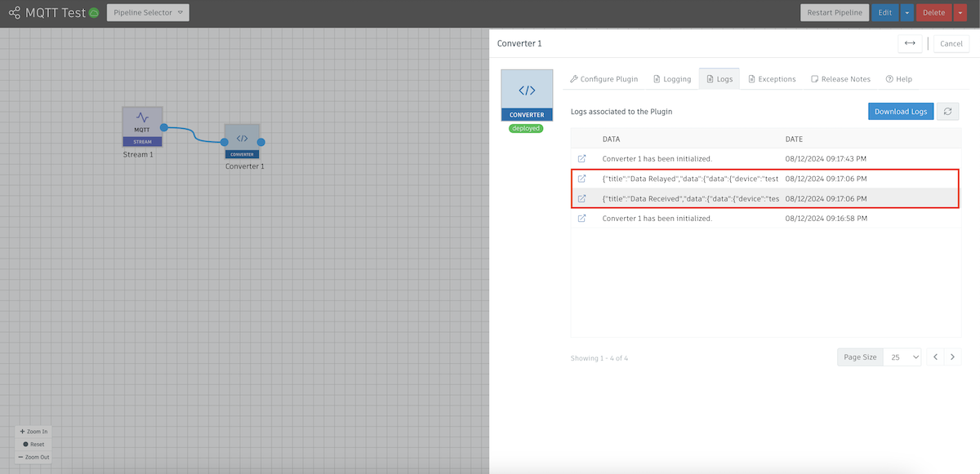This screenshot has width=980, height=474.
Task: Click the Delete button
Action: tap(933, 13)
